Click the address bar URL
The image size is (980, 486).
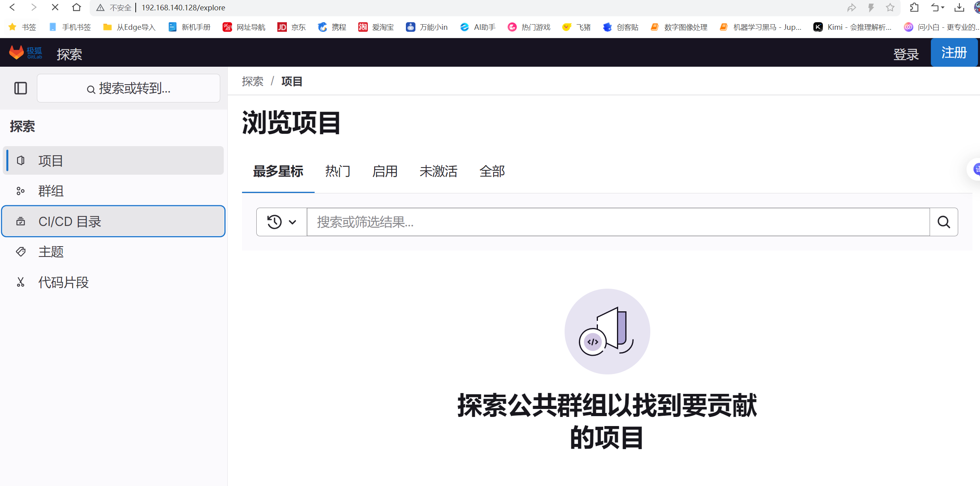pyautogui.click(x=183, y=8)
